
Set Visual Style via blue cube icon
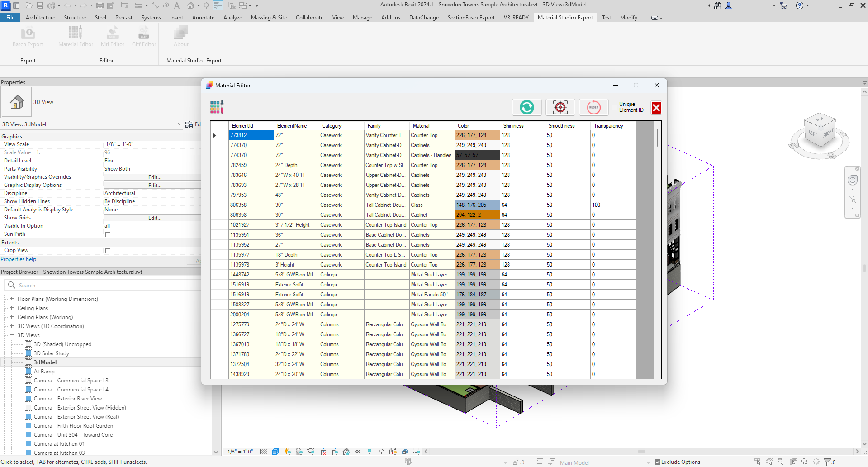(275, 452)
